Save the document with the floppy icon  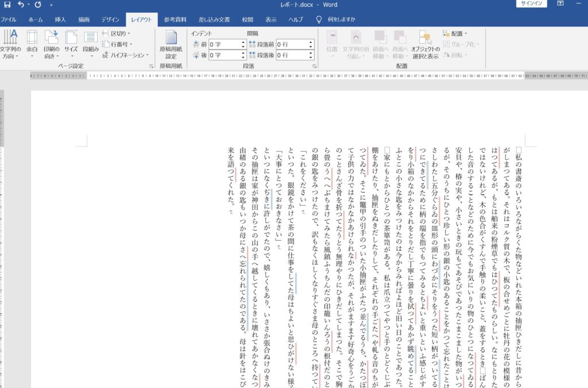click(7, 5)
